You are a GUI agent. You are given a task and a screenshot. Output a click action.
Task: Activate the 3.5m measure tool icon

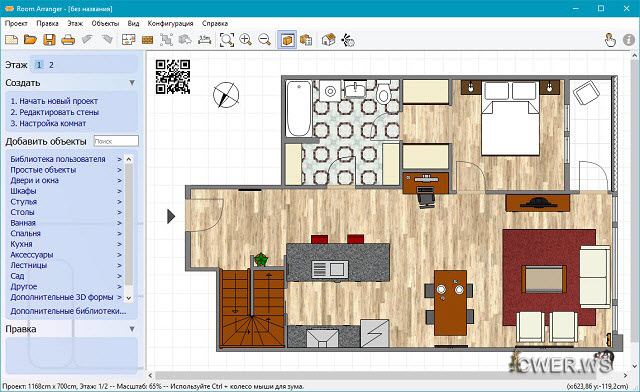(204, 40)
